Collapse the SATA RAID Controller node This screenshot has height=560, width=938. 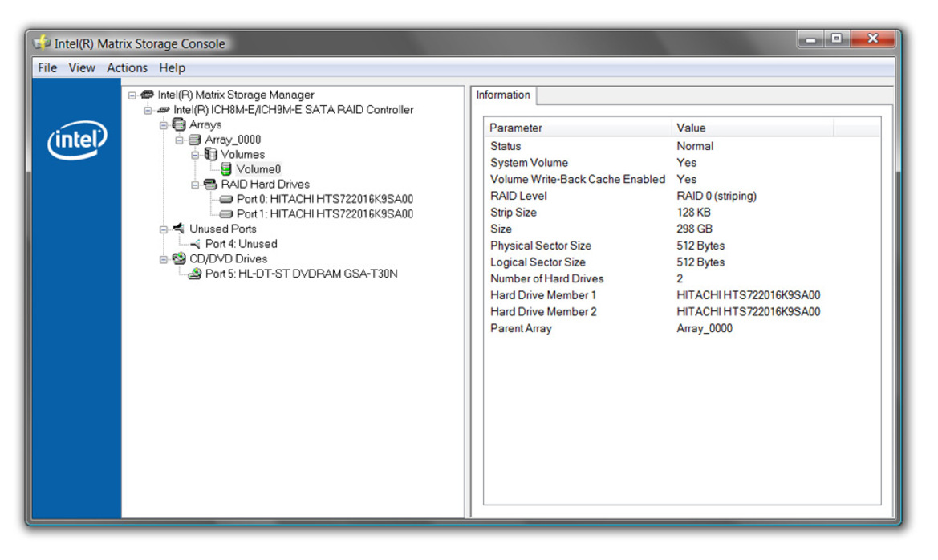(x=148, y=110)
